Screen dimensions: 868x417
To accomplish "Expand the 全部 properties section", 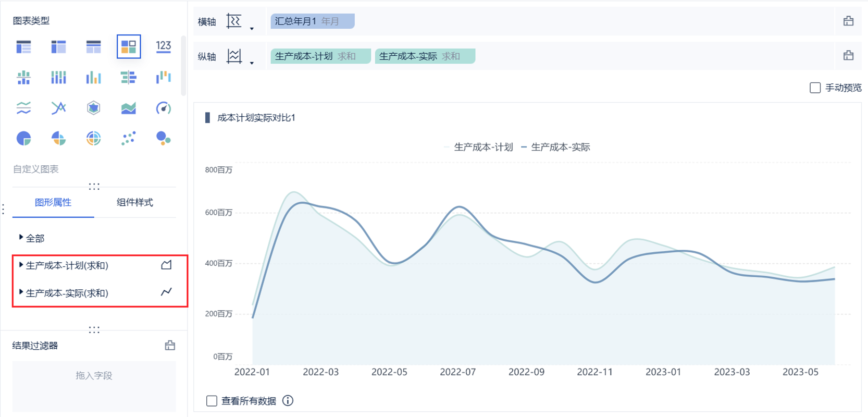I will (x=21, y=238).
